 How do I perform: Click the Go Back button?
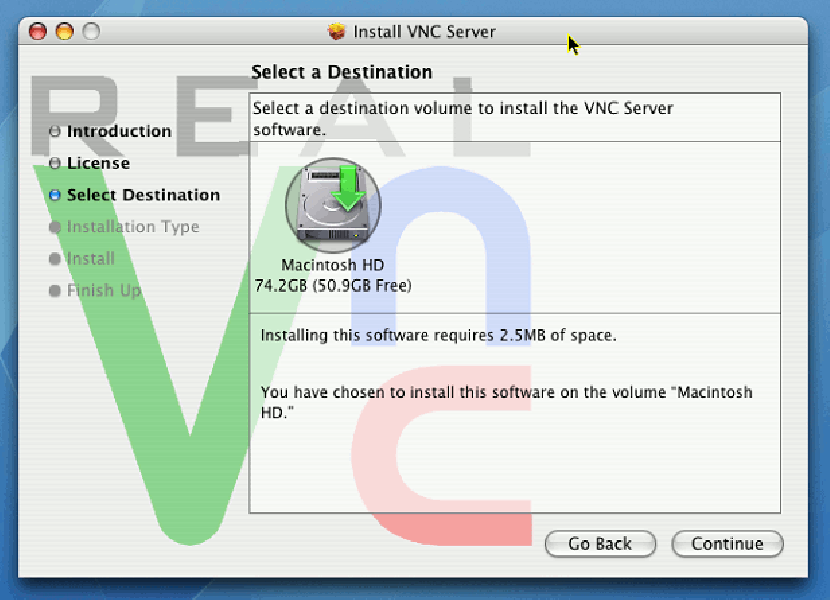pos(600,544)
